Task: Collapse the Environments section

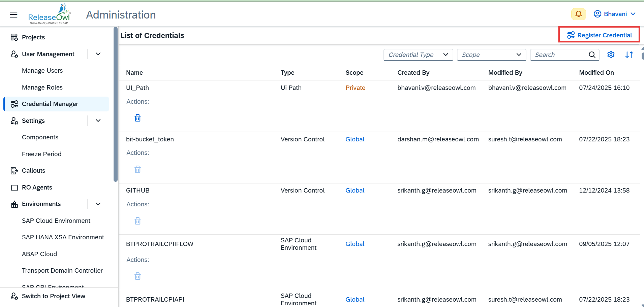Action: click(98, 204)
